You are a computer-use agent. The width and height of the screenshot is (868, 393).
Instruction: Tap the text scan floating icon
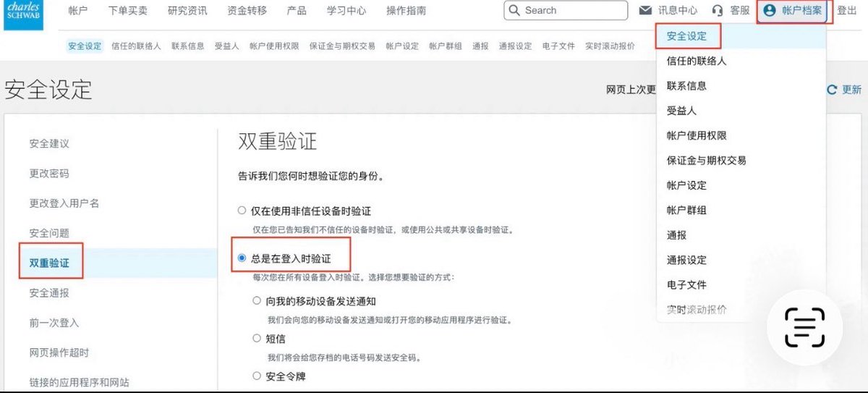click(x=805, y=327)
